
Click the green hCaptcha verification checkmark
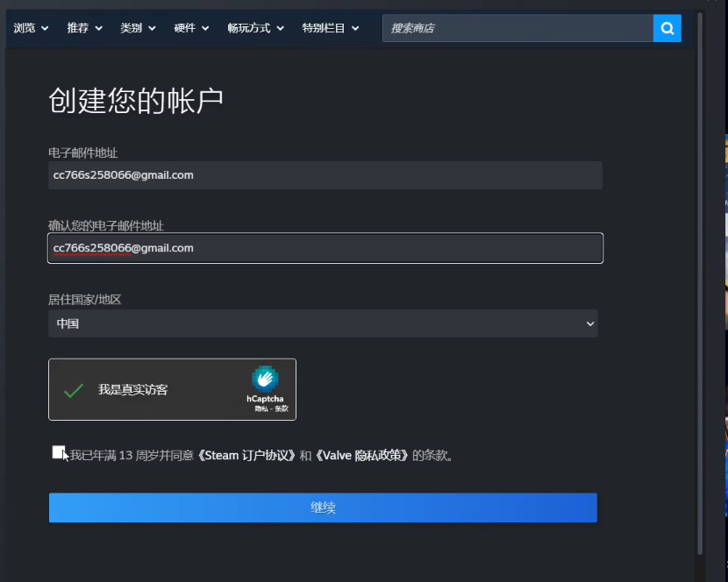(x=74, y=390)
